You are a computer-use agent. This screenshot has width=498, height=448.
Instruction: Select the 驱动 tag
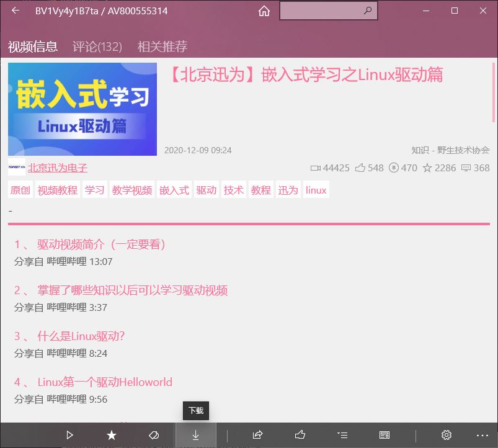207,190
